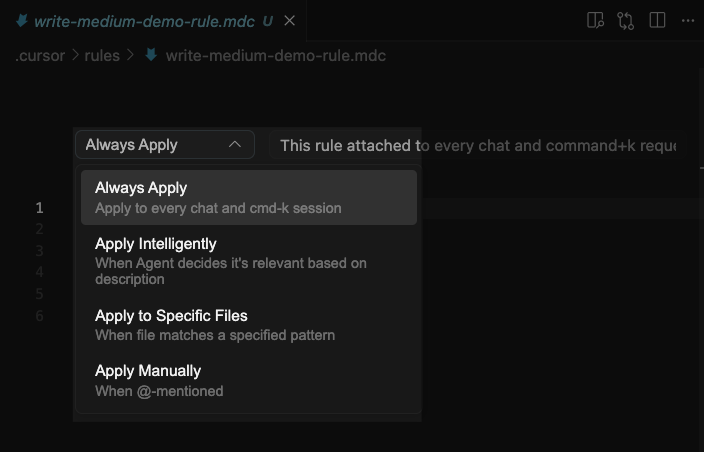704x452 pixels.
Task: Click the Cursor file icon in the tab
Action: [x=22, y=21]
